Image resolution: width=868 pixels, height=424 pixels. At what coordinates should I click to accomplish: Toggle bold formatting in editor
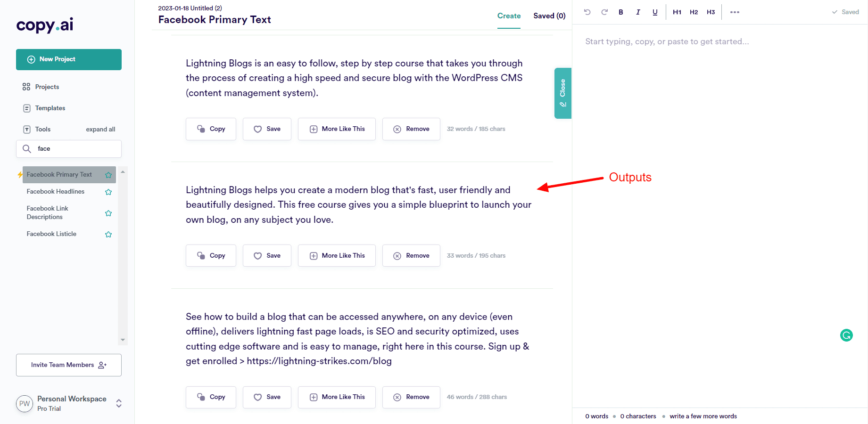(621, 12)
